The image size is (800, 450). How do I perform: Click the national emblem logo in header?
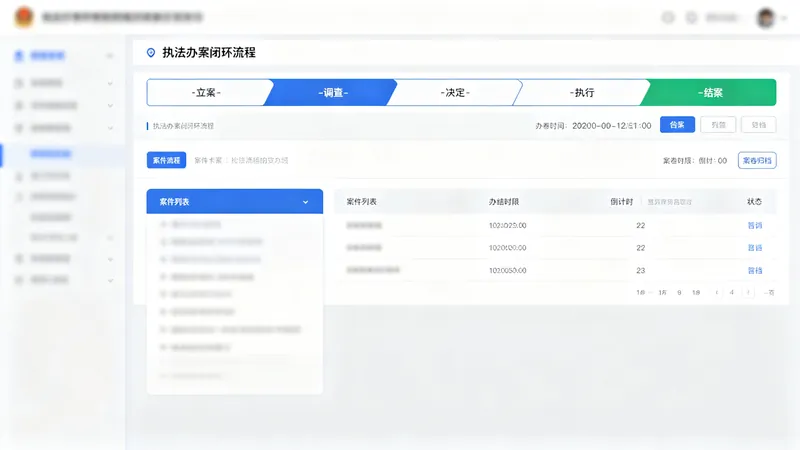tap(23, 17)
